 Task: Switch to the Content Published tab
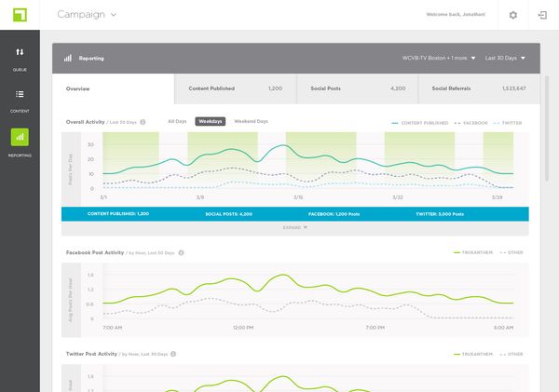pos(236,88)
